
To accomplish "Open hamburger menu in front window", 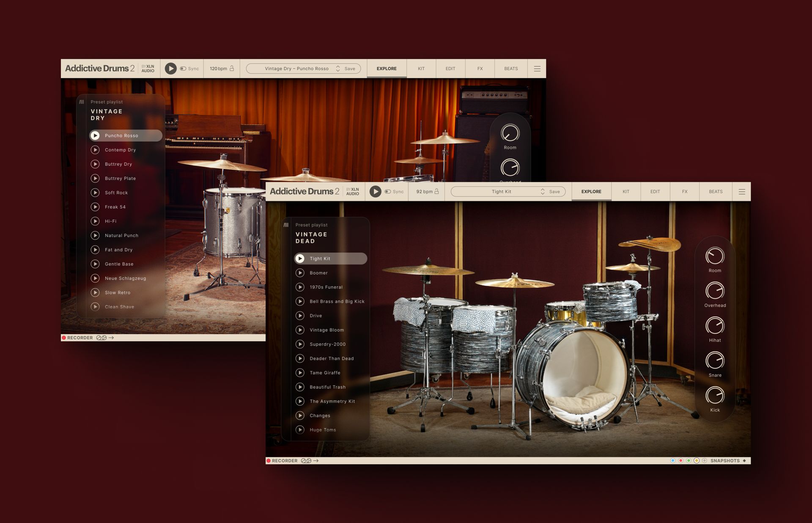I will tap(742, 192).
